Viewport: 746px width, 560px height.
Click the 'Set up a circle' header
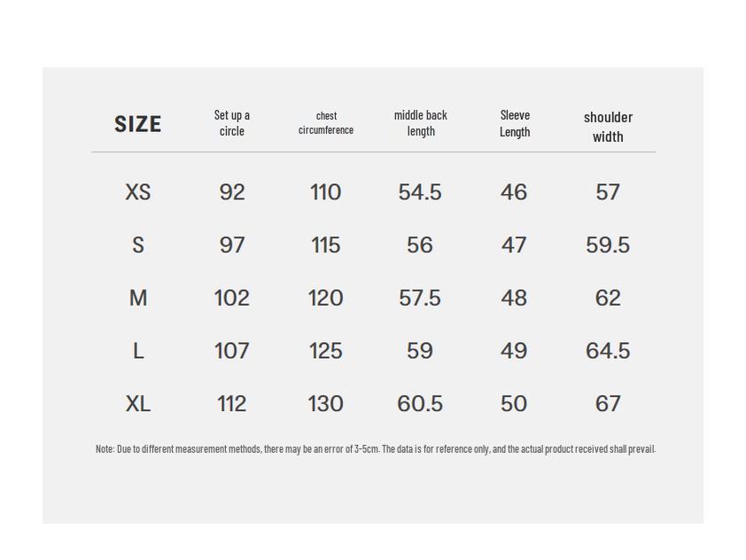click(232, 123)
